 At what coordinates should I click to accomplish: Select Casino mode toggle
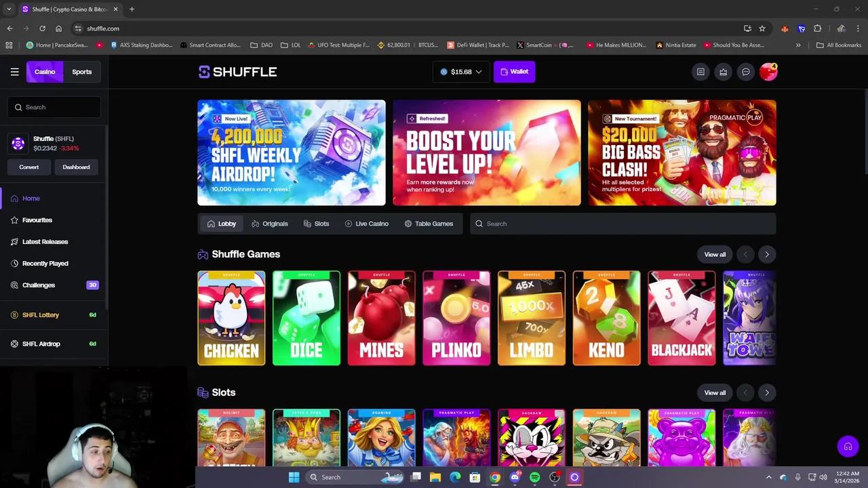click(45, 71)
